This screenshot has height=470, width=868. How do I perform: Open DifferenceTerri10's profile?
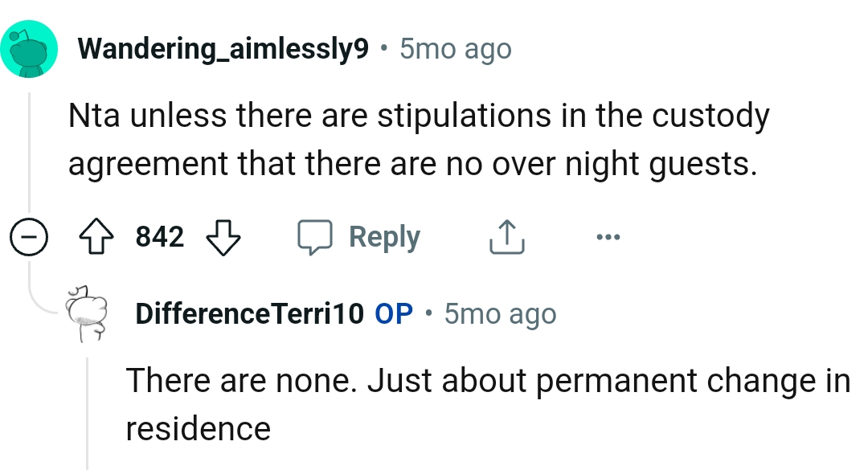pyautogui.click(x=249, y=313)
